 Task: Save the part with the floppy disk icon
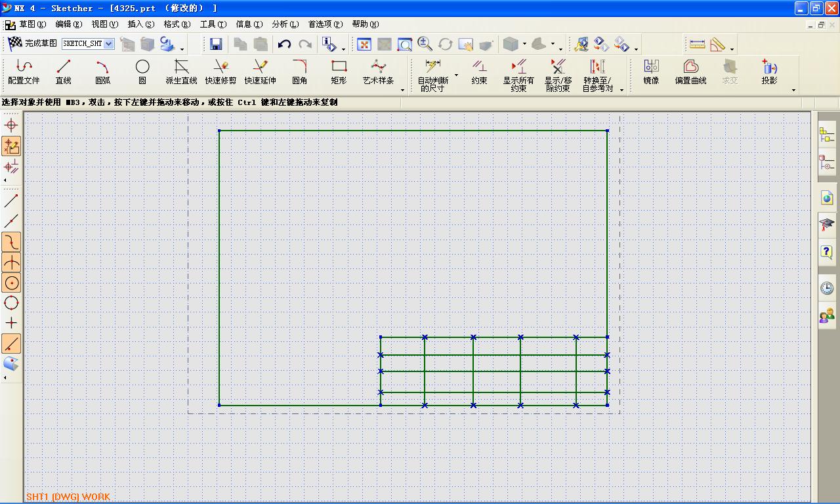(x=216, y=44)
